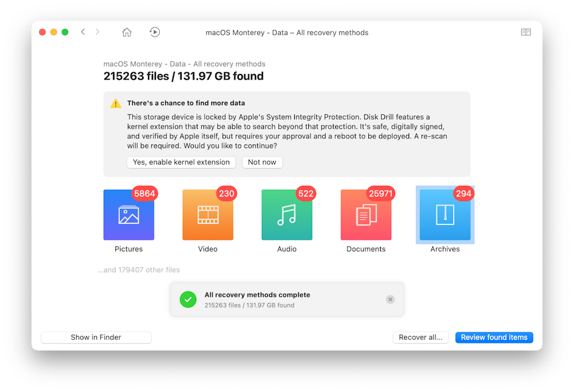Screen dimensions: 574x392
Task: Click the resume scan session icon
Action: point(155,32)
